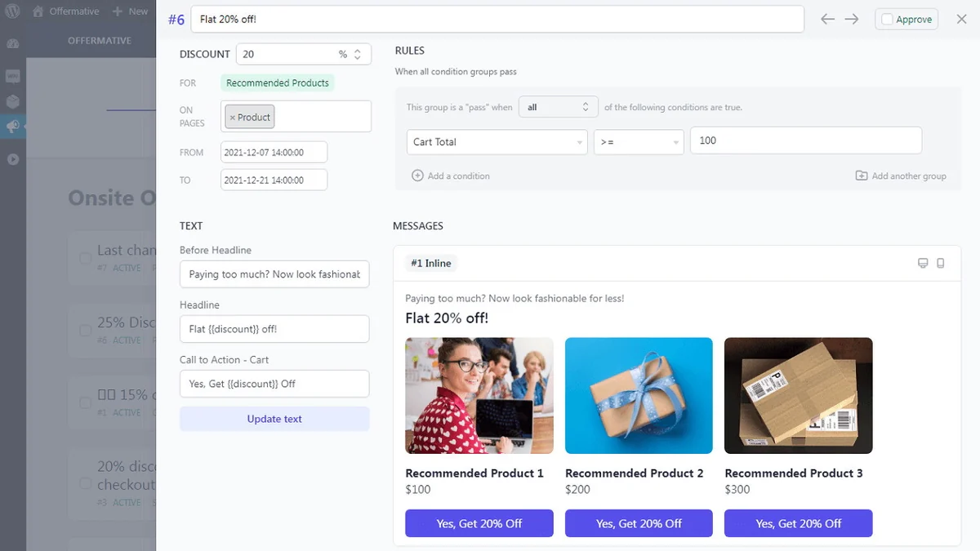Click the previous offer left arrow

[827, 19]
